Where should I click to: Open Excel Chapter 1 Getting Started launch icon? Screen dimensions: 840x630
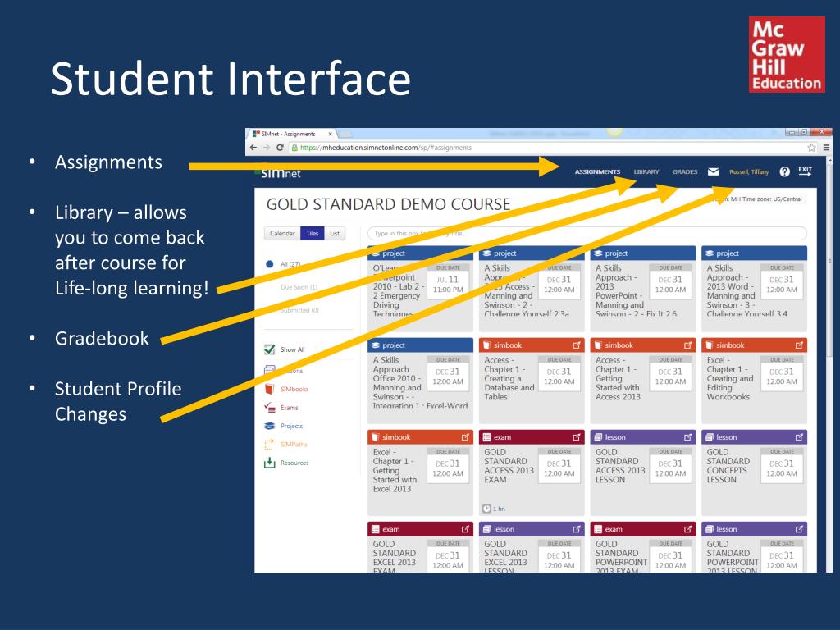click(x=465, y=437)
